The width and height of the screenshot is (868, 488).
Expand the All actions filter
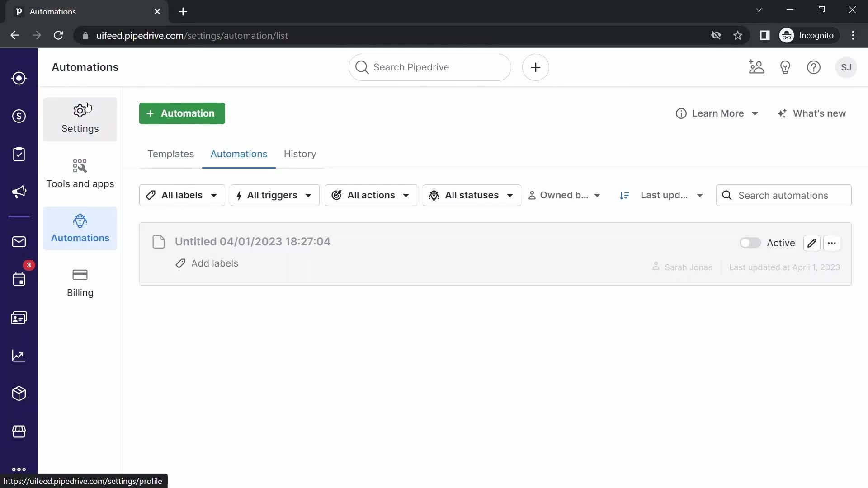coord(371,195)
